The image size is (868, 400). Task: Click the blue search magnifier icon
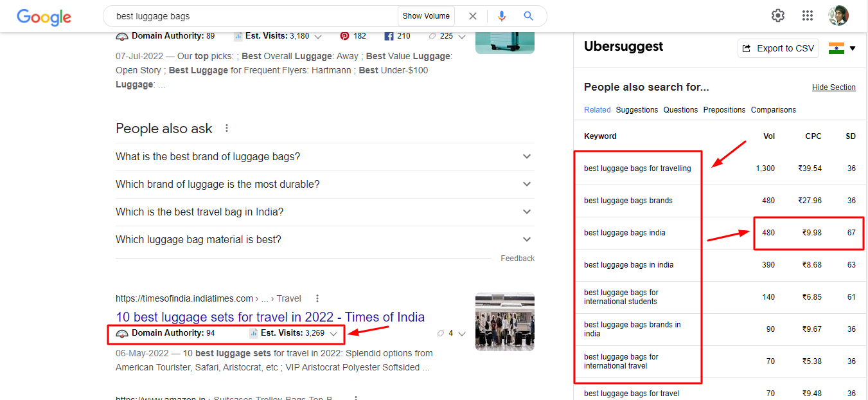tap(528, 16)
